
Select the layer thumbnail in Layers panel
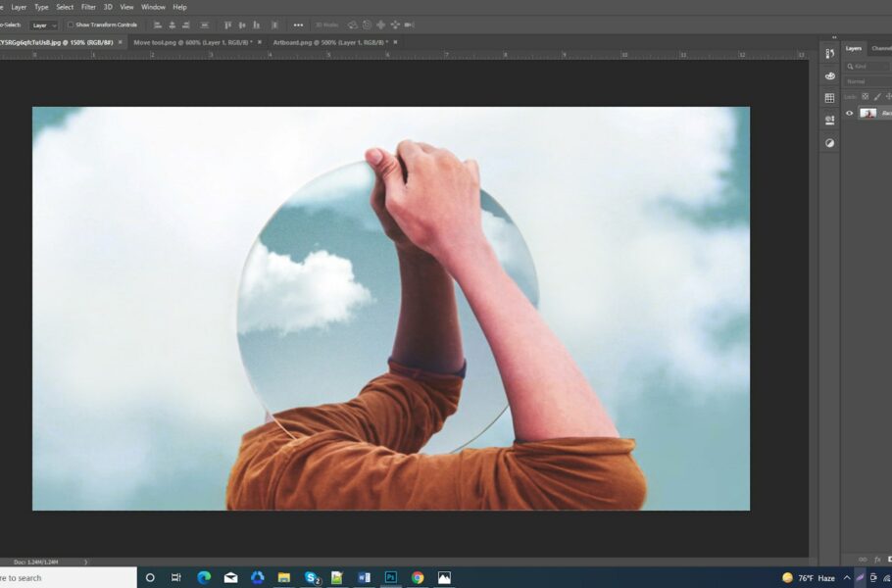click(867, 113)
